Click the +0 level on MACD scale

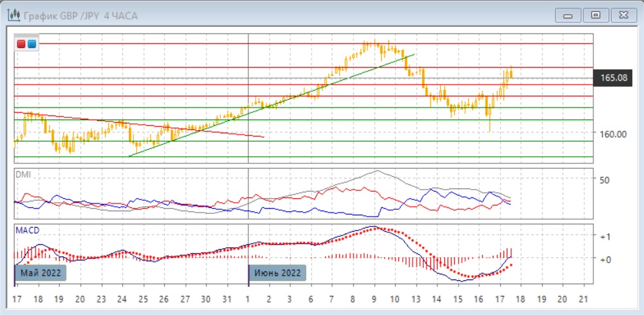(606, 259)
